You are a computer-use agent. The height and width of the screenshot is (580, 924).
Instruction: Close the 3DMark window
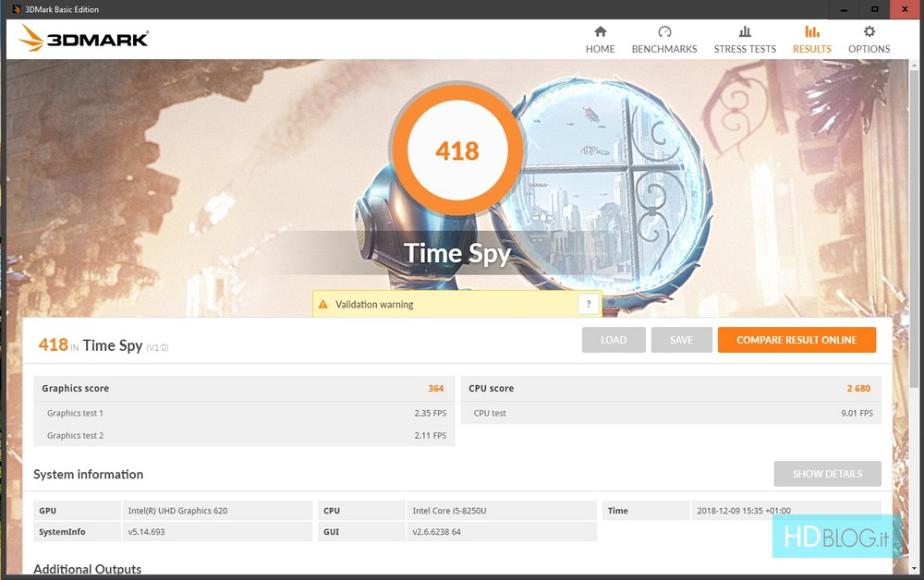click(x=906, y=9)
